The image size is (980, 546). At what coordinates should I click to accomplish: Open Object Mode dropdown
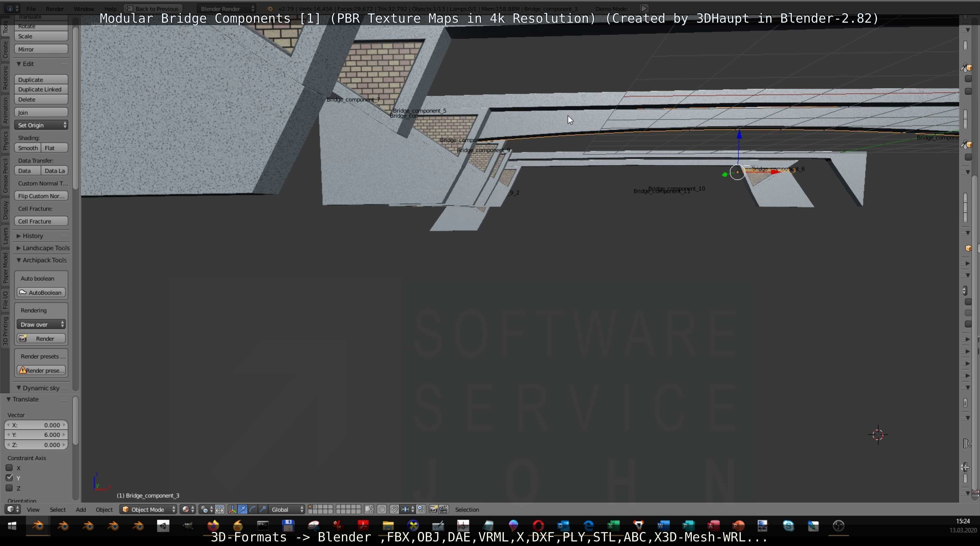(x=148, y=510)
